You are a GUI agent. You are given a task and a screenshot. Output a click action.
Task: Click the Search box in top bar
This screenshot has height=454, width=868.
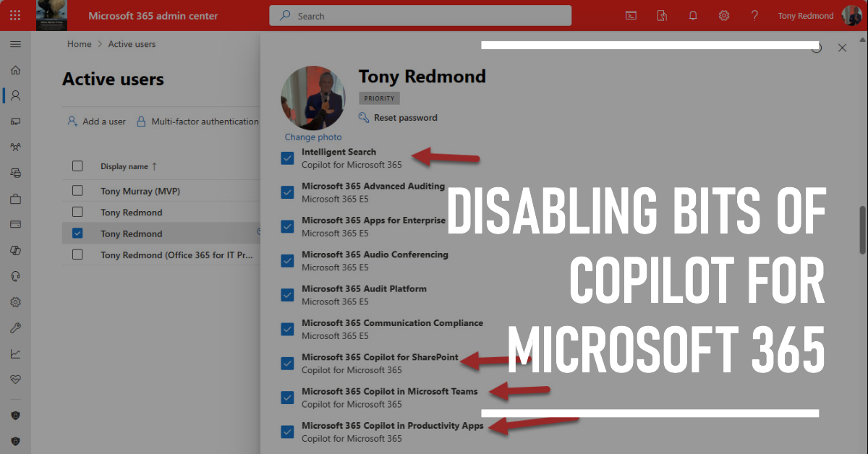coord(420,15)
